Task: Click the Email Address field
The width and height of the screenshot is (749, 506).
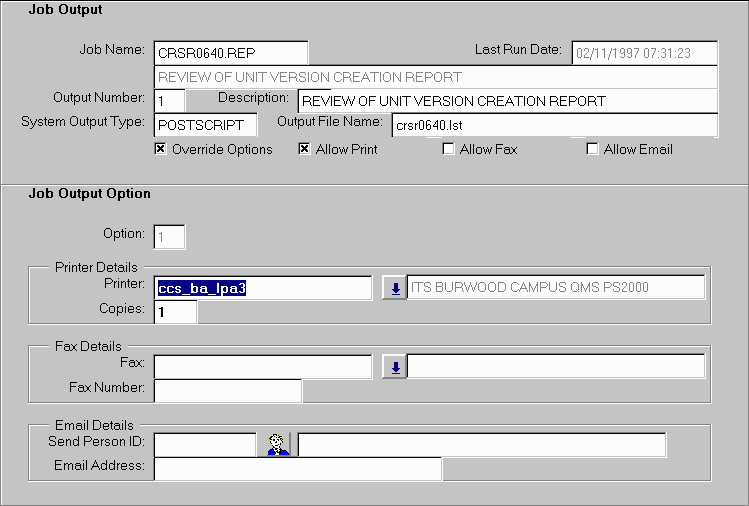Action: 297,468
